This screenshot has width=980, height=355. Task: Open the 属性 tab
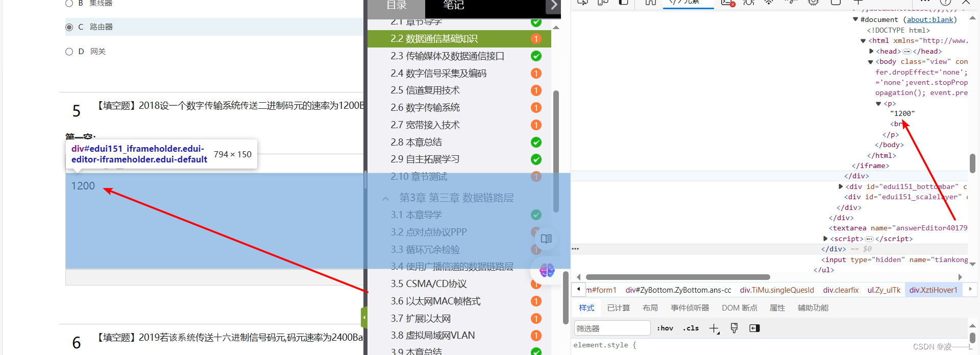pos(777,308)
